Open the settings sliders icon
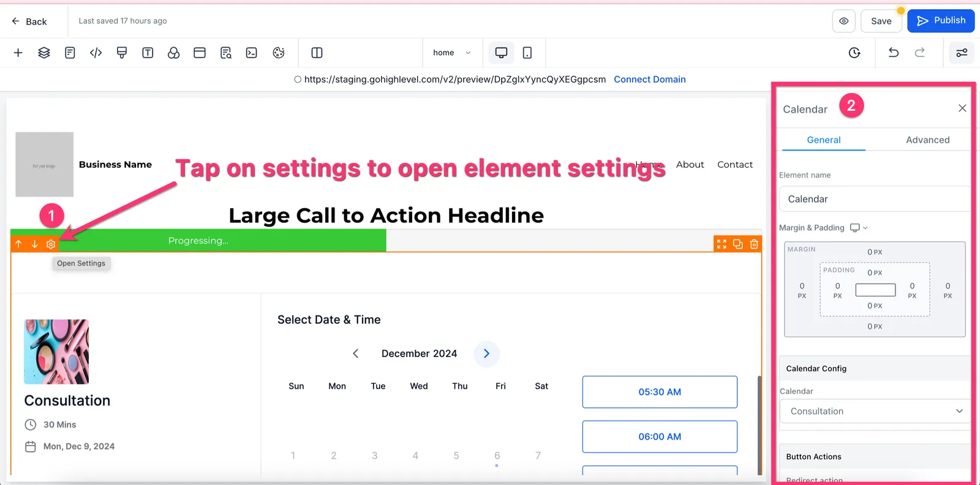This screenshot has width=980, height=485. click(x=962, y=53)
